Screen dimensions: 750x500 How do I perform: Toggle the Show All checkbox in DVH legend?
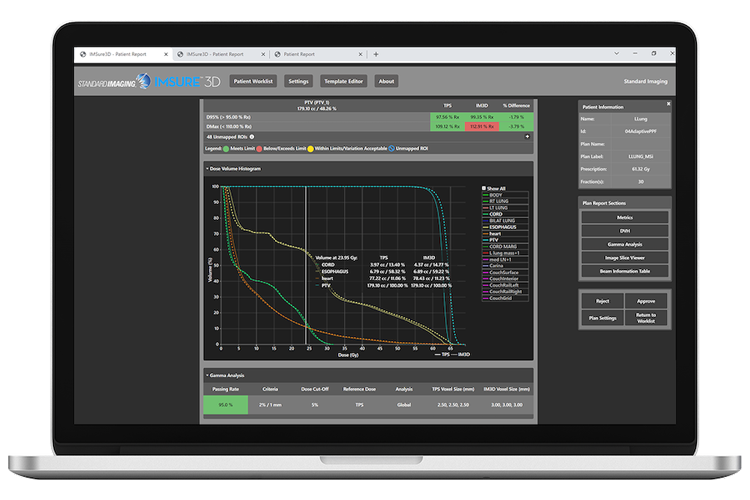pyautogui.click(x=484, y=189)
